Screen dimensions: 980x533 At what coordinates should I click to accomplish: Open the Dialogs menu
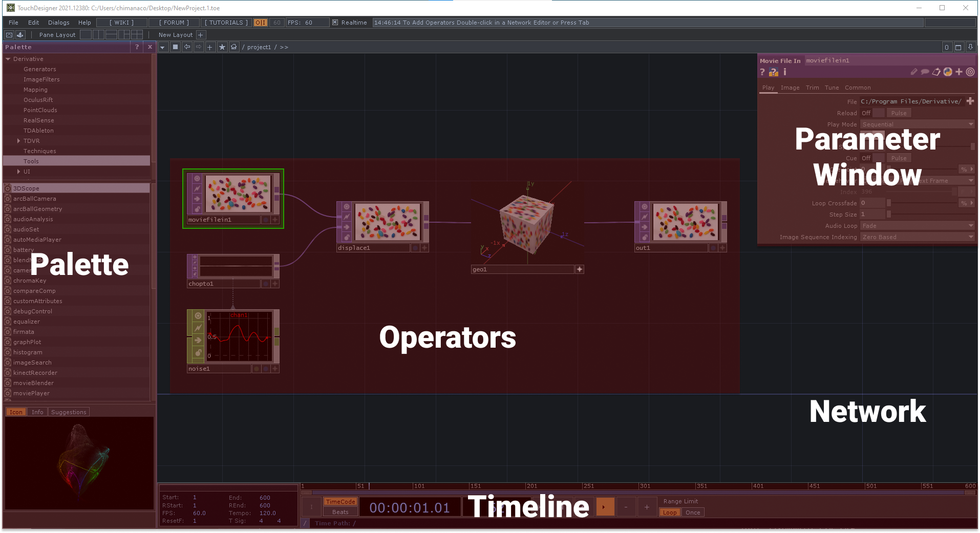(58, 23)
